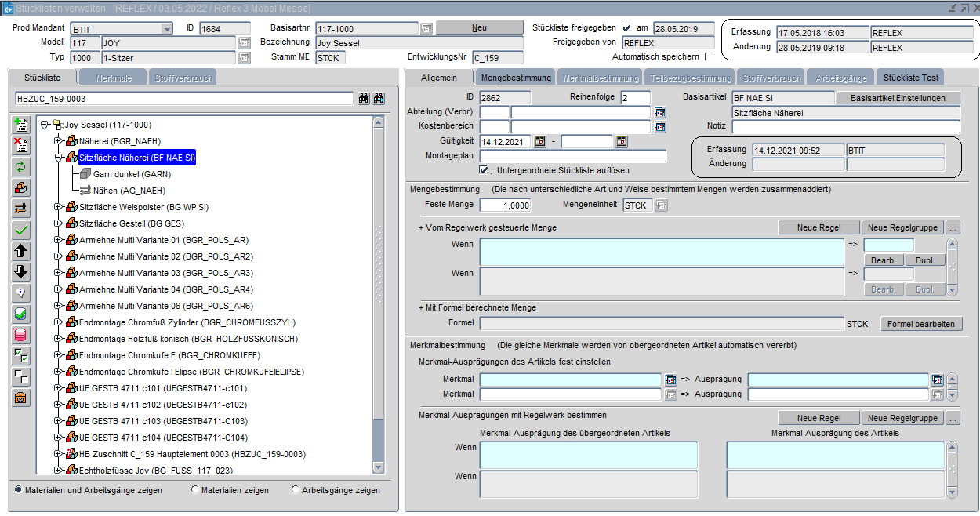
Task: Open the calendar picker next to Gültigkeit start date
Action: (540, 142)
